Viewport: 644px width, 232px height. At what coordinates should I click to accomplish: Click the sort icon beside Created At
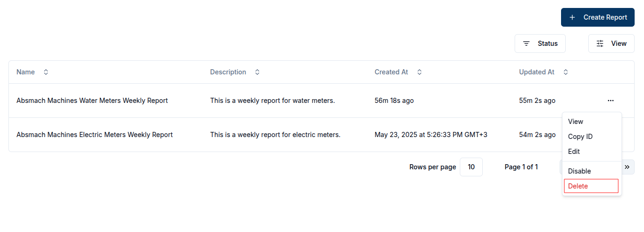click(419, 72)
